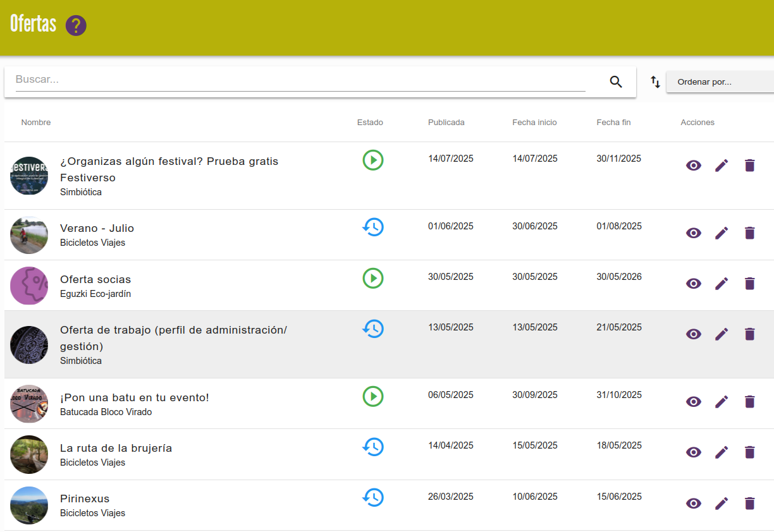This screenshot has height=532, width=774.
Task: Delete the Pirinexus offer
Action: (x=749, y=503)
